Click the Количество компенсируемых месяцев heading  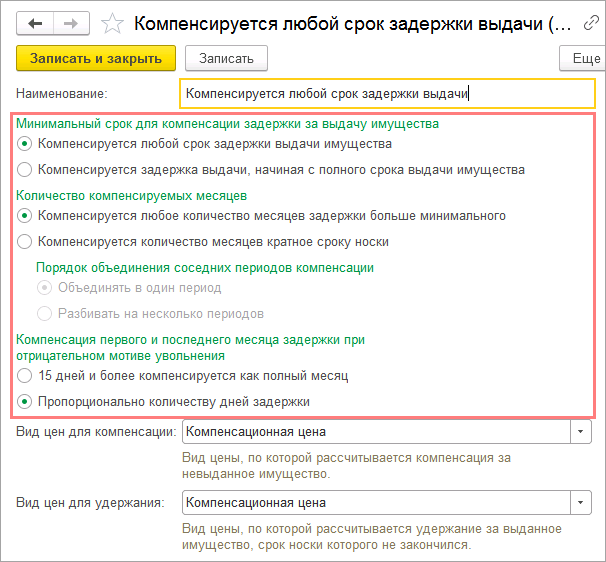131,196
